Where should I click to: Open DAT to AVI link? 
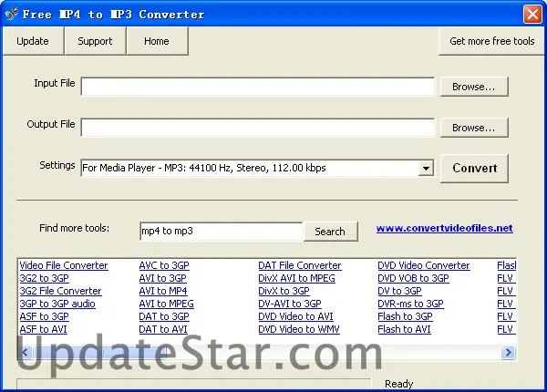click(163, 329)
